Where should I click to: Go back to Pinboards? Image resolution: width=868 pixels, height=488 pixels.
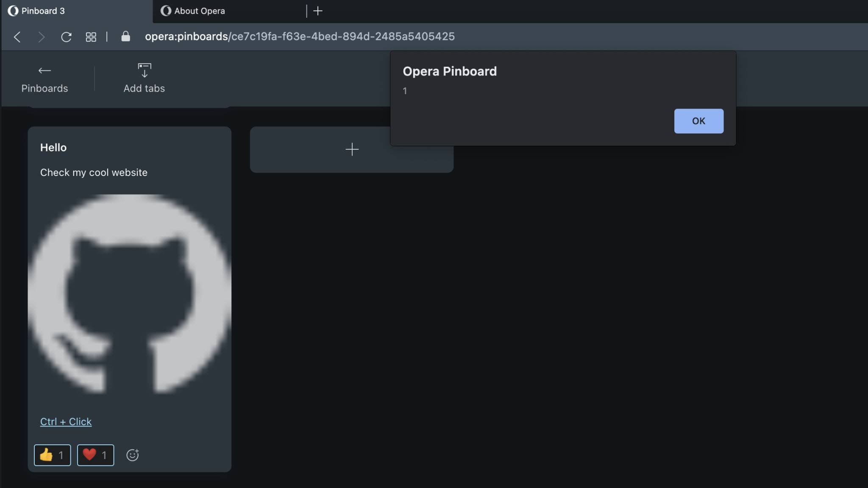tap(45, 79)
